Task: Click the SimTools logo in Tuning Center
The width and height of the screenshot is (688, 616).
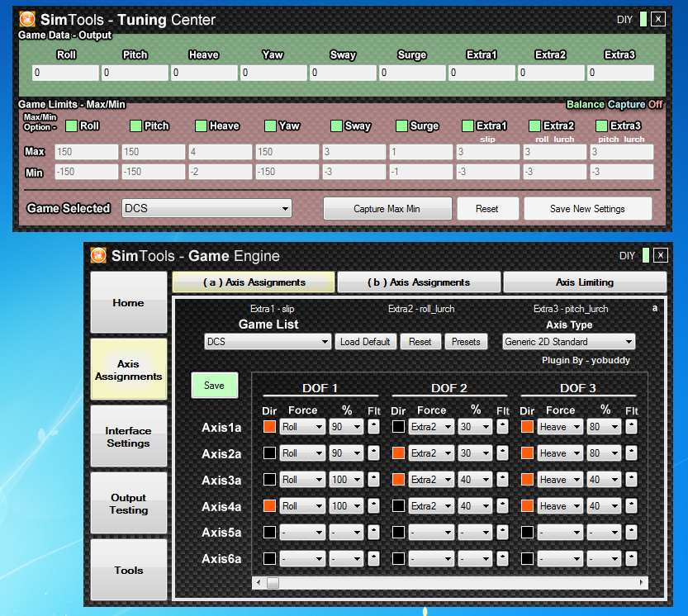Action: 27,20
